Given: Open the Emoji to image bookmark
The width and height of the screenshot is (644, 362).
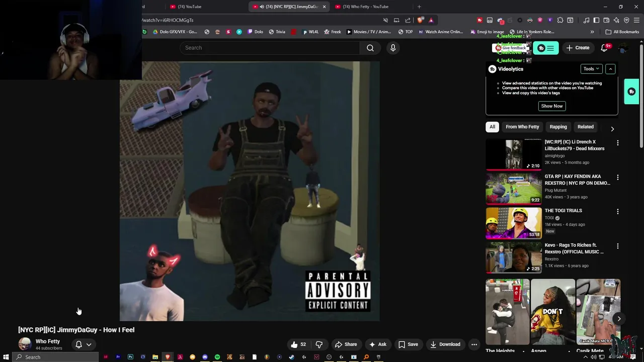Looking at the screenshot, I should [x=487, y=32].
